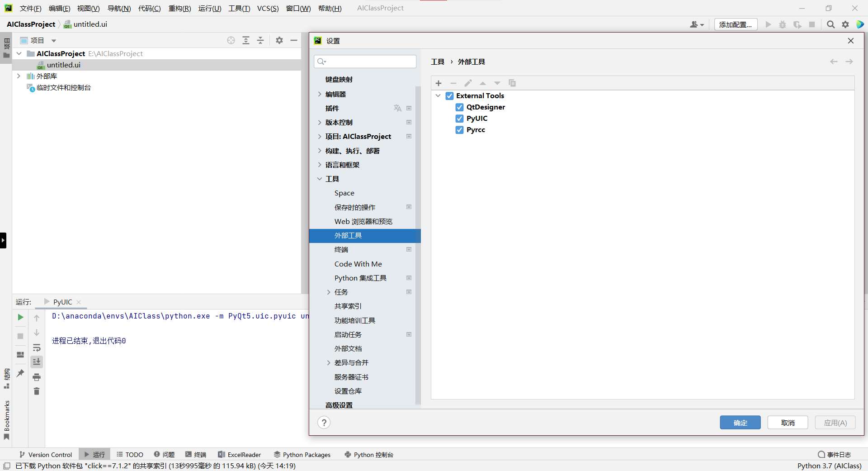Click the edit tool pencil icon
This screenshot has height=471, width=868.
pyautogui.click(x=468, y=83)
